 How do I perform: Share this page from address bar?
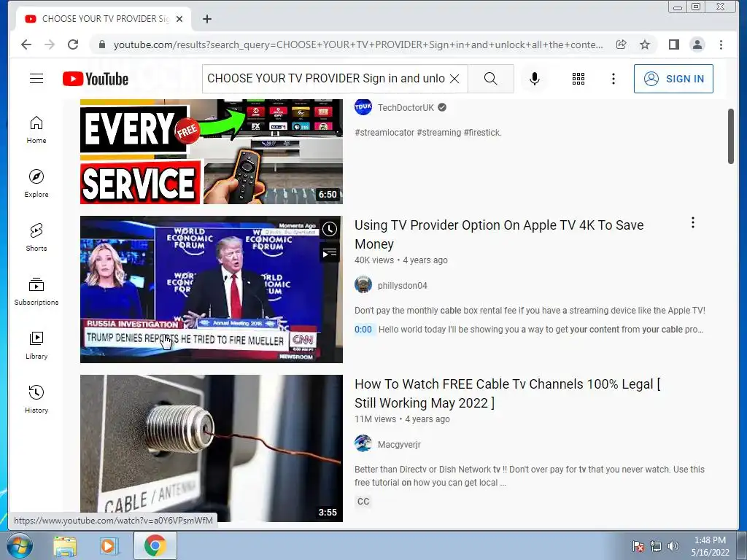tap(621, 44)
